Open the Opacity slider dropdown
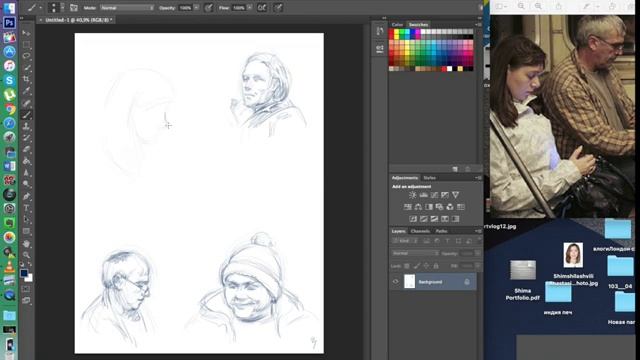 click(196, 7)
